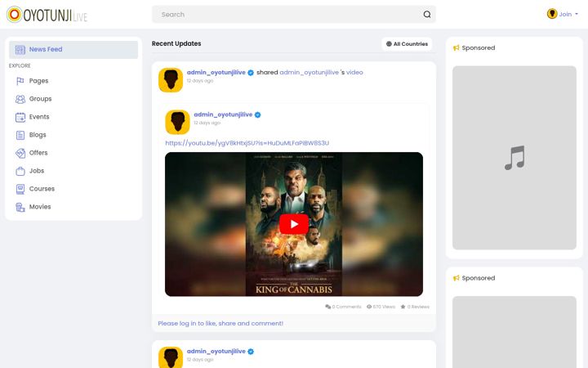Screen dimensions: 588x368
Task: Open Jobs from sidebar
Action: tap(37, 171)
